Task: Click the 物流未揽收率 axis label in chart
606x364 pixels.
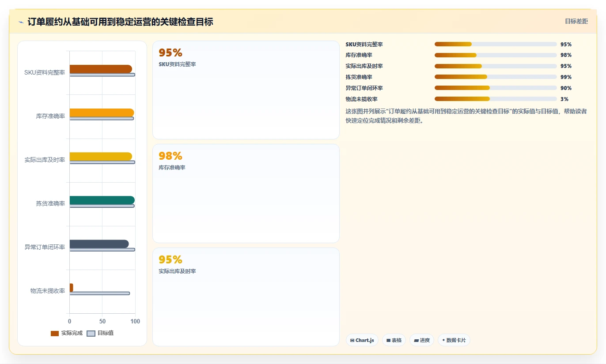Action: [x=48, y=291]
